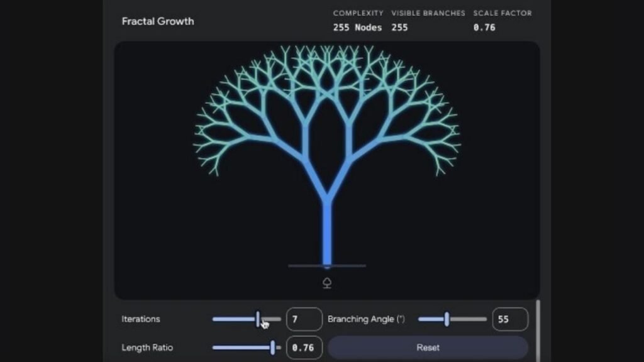Click the Iterations label

point(140,319)
